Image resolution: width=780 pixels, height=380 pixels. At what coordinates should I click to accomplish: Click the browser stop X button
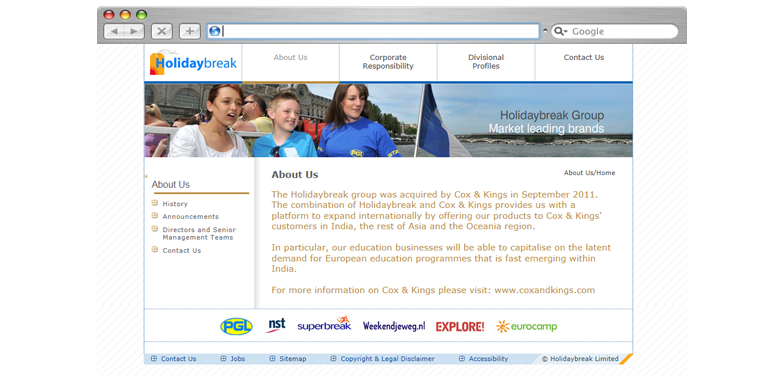(162, 31)
